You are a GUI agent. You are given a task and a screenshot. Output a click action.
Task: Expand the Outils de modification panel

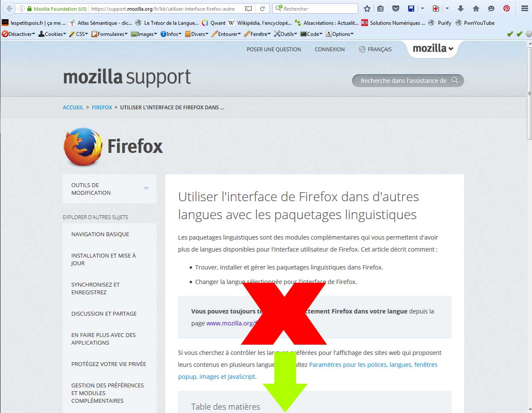[110, 189]
